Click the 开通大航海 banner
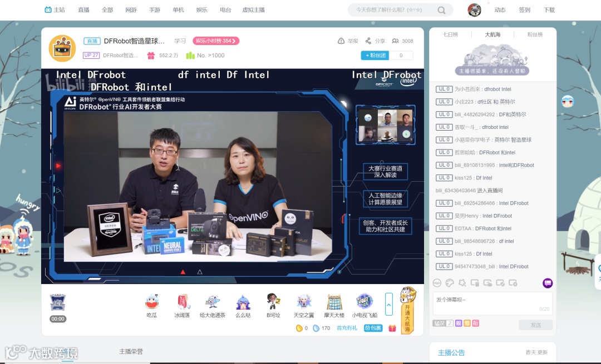 click(408, 311)
